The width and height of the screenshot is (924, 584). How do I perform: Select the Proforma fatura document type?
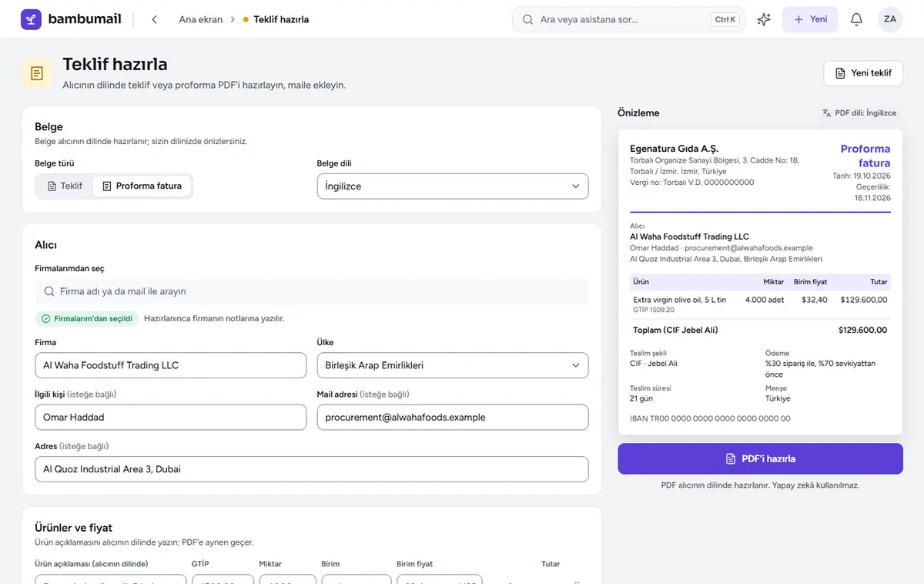[142, 186]
